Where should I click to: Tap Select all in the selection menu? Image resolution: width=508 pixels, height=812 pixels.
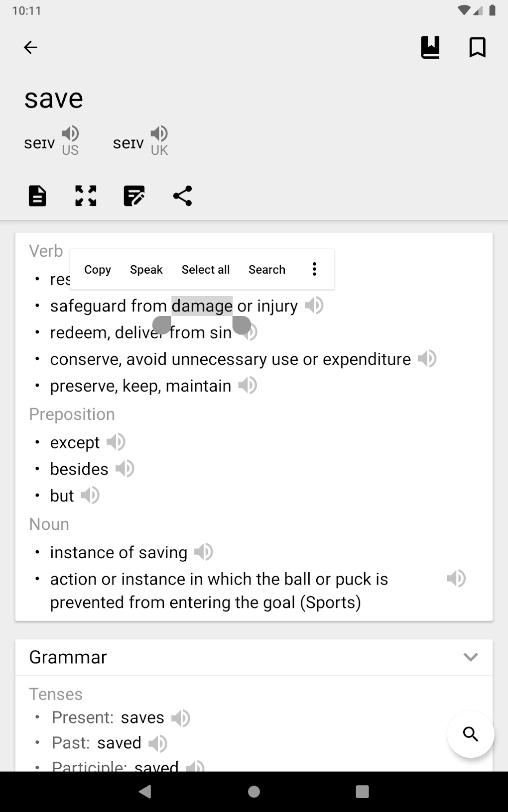point(206,270)
